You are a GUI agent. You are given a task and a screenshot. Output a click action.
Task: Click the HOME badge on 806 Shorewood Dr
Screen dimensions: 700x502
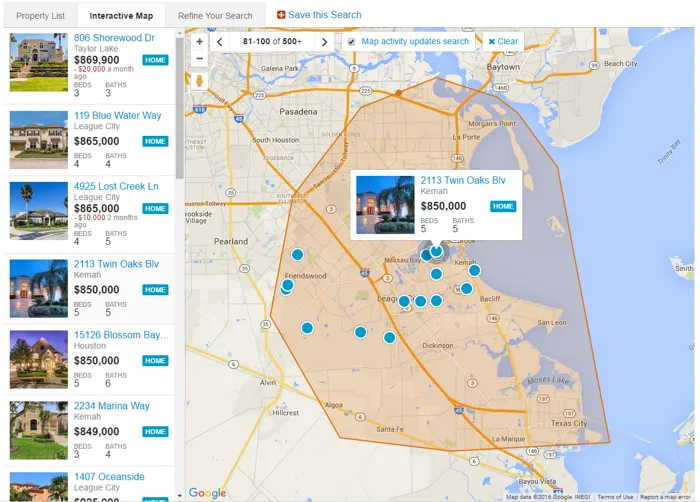pyautogui.click(x=155, y=60)
